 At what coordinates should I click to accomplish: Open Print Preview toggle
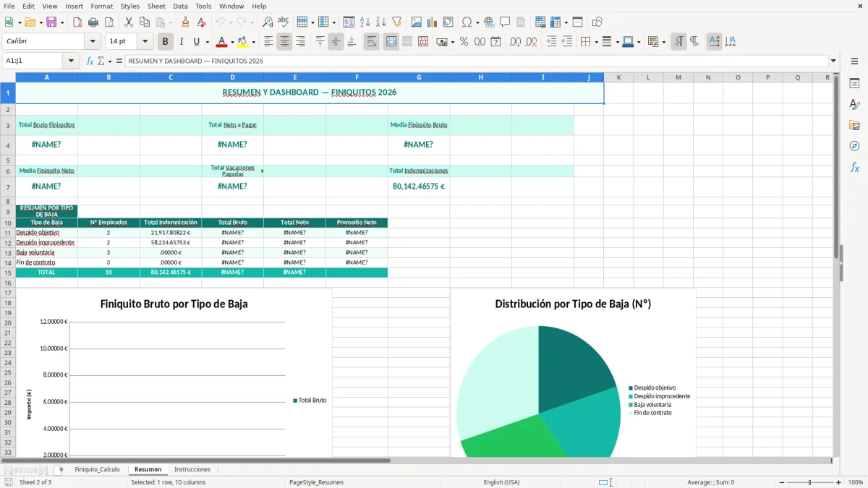click(109, 22)
